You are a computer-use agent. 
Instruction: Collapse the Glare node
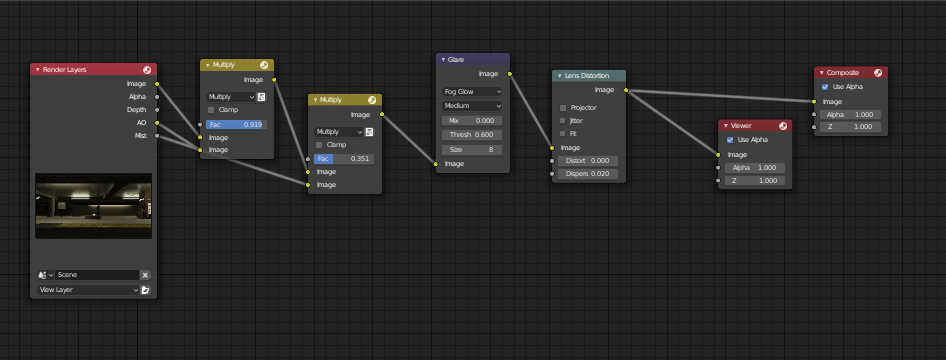443,60
